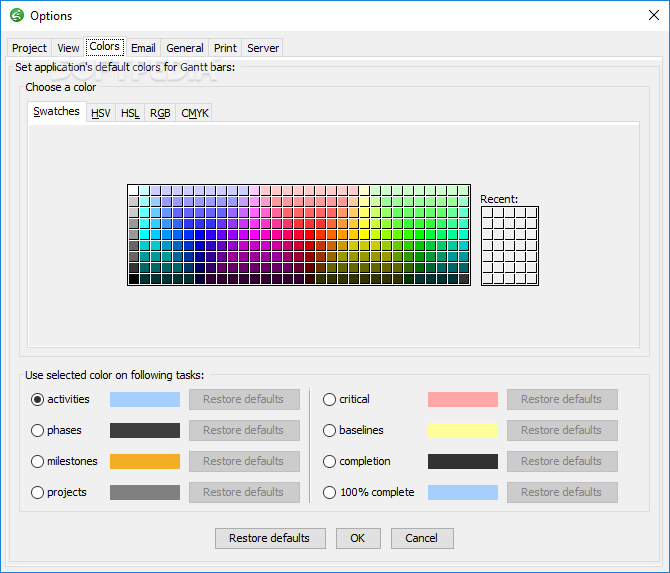Open the Print tab
670x573 pixels.
[225, 48]
